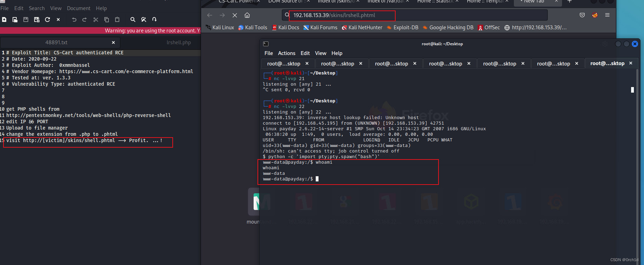Open Find and Replace toolbar icon
644x265 pixels.
click(x=143, y=20)
